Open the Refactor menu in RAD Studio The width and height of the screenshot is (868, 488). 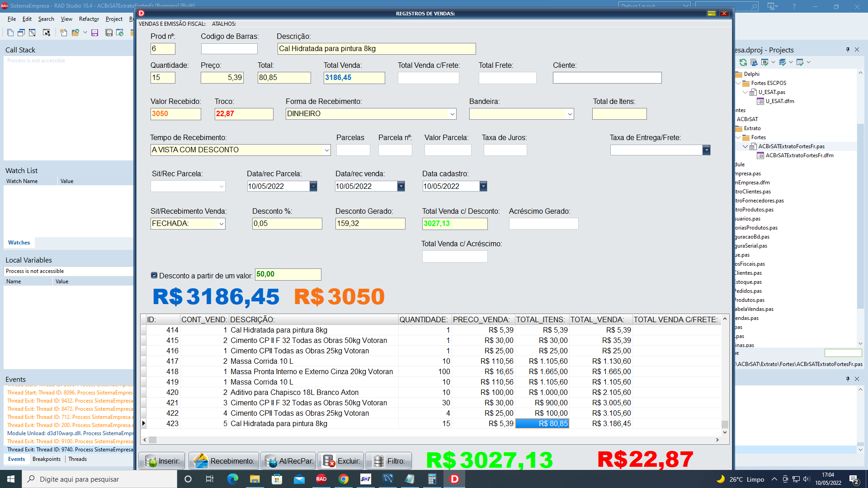click(89, 19)
